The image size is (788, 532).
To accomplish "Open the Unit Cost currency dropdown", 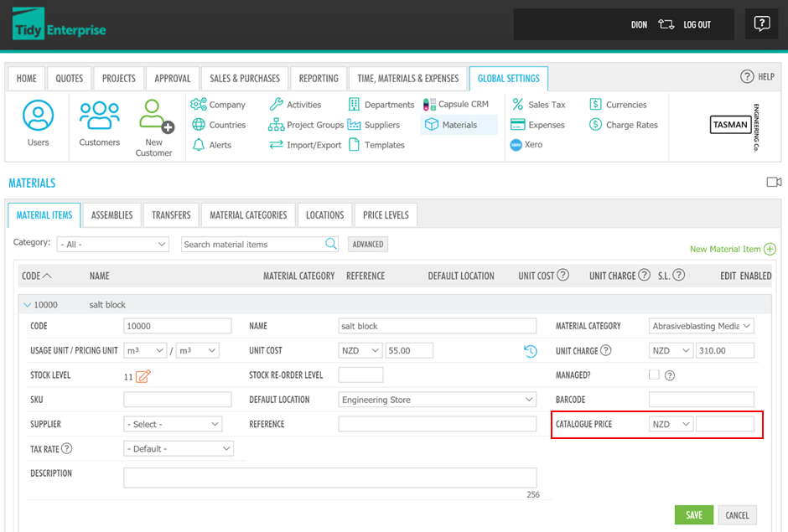I will (x=360, y=350).
